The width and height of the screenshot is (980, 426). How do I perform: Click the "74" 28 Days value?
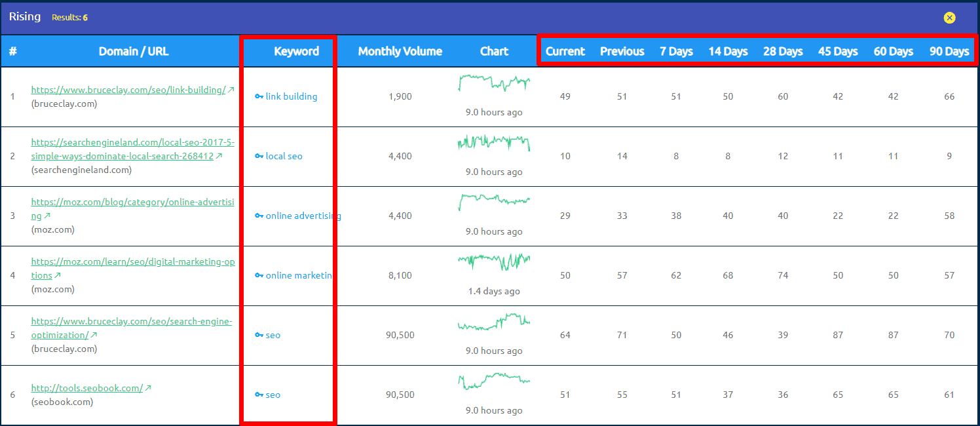tap(783, 275)
